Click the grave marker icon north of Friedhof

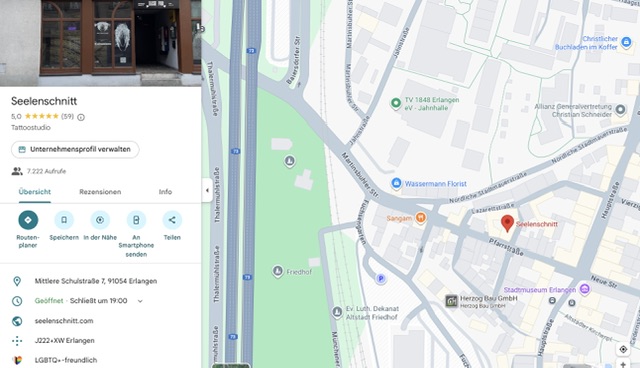pyautogui.click(x=289, y=161)
